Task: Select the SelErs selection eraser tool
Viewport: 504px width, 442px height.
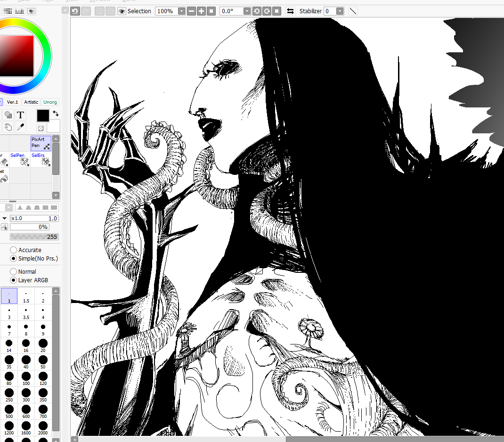Action: point(41,159)
